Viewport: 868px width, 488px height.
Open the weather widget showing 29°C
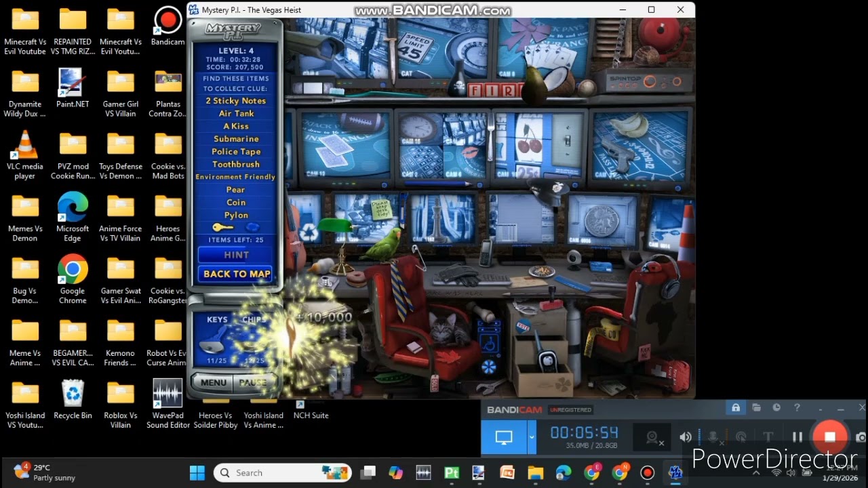(45, 472)
